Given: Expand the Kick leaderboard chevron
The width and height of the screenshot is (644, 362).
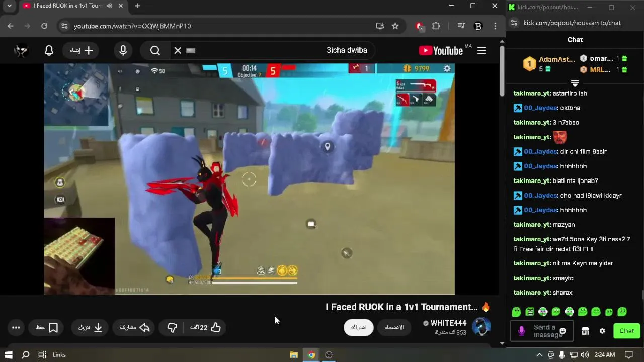Looking at the screenshot, I should [x=575, y=83].
